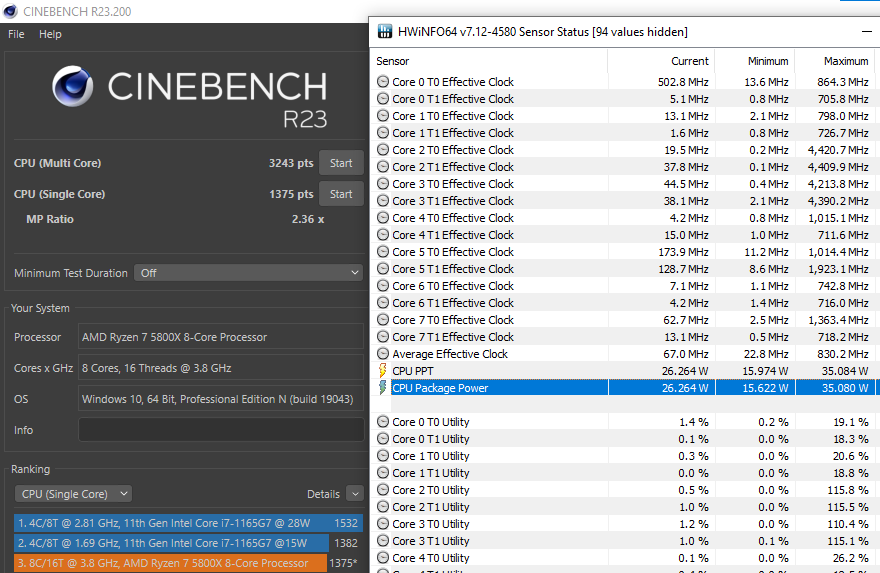Click the clock icon of Core 7 T0 Effective Clock
The height and width of the screenshot is (573, 880).
pyautogui.click(x=383, y=320)
